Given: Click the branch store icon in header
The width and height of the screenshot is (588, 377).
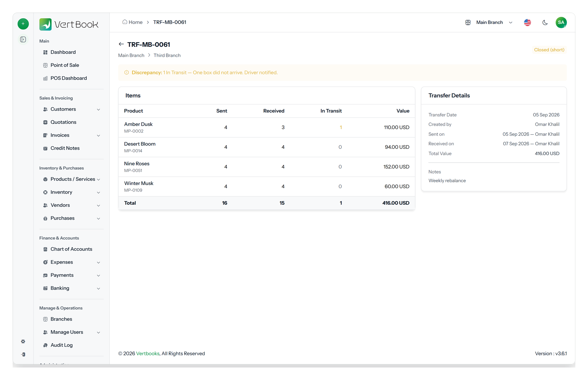Looking at the screenshot, I should [x=468, y=23].
